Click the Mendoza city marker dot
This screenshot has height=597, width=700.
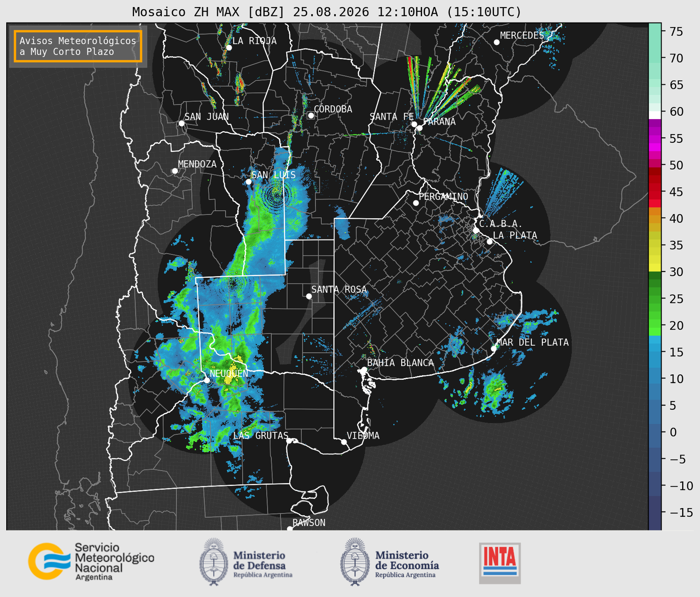[x=175, y=171]
